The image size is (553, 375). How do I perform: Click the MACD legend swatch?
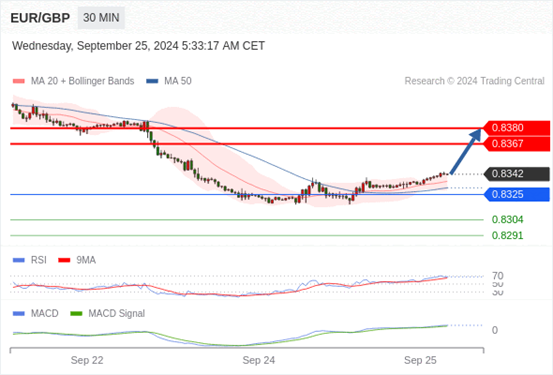tap(19, 314)
